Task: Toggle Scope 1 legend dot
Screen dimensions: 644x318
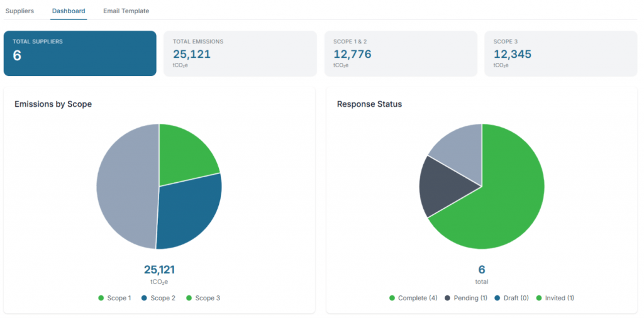Action: point(101,299)
